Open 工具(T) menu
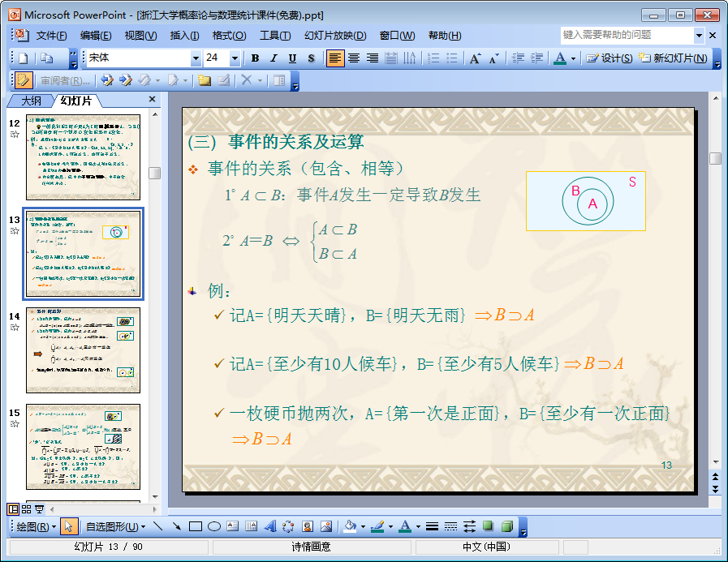728x562 pixels. coord(275,35)
